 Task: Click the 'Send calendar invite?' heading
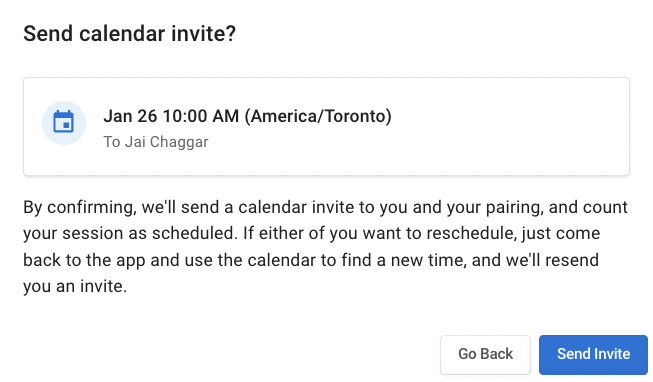[130, 33]
